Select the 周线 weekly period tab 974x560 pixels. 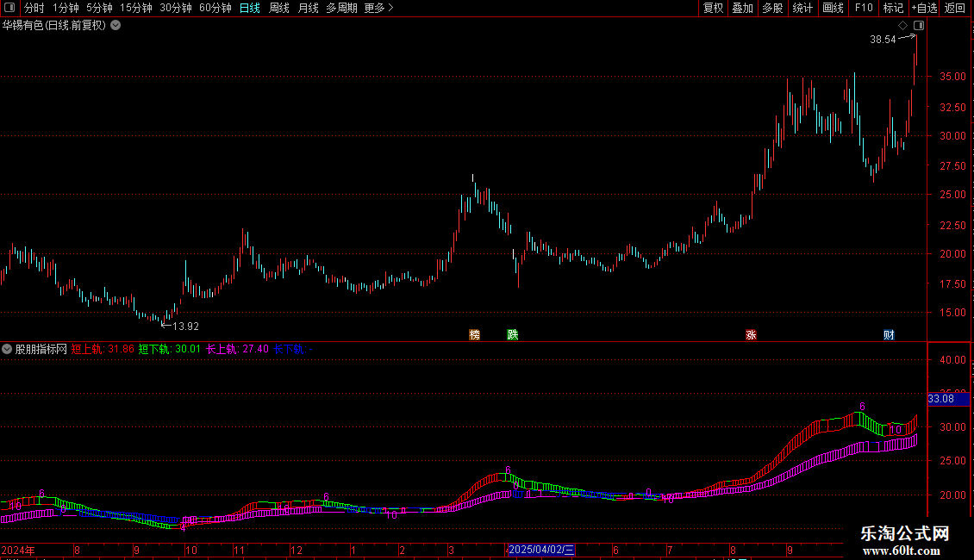(279, 8)
